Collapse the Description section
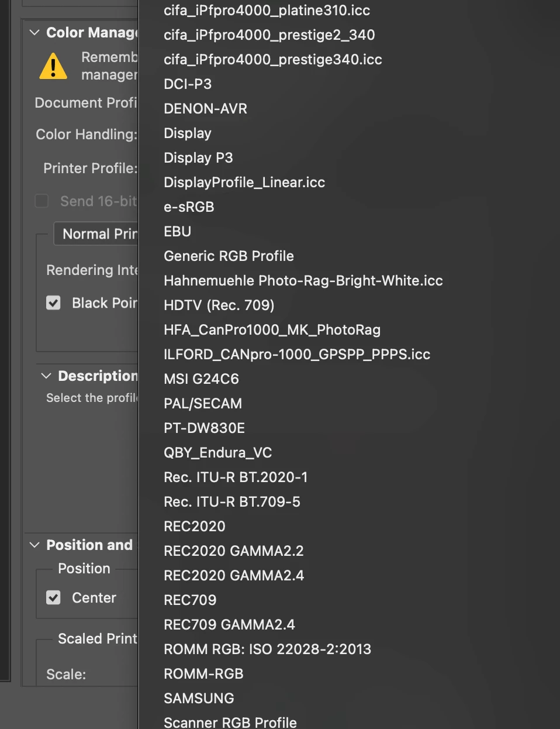The image size is (560, 729). 46,376
